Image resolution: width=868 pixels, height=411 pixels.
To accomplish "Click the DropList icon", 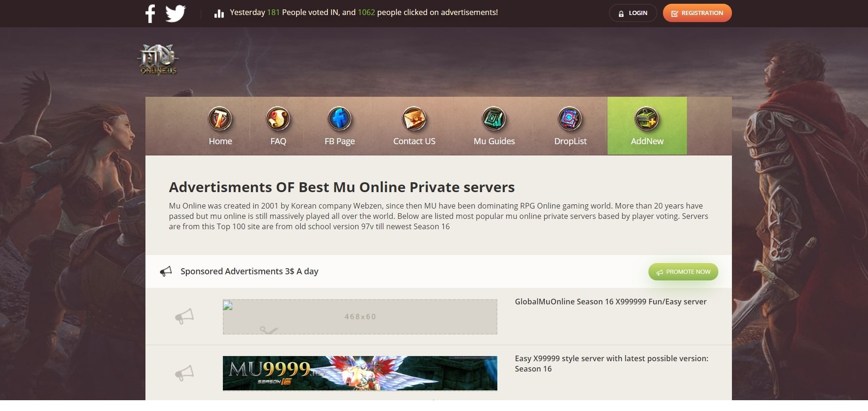I will click(570, 118).
